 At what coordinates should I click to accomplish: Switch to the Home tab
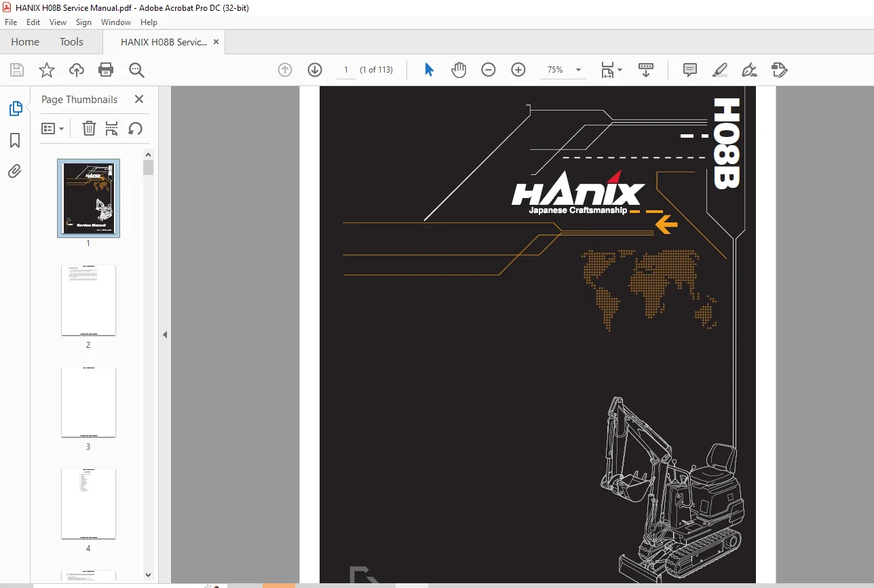point(25,42)
